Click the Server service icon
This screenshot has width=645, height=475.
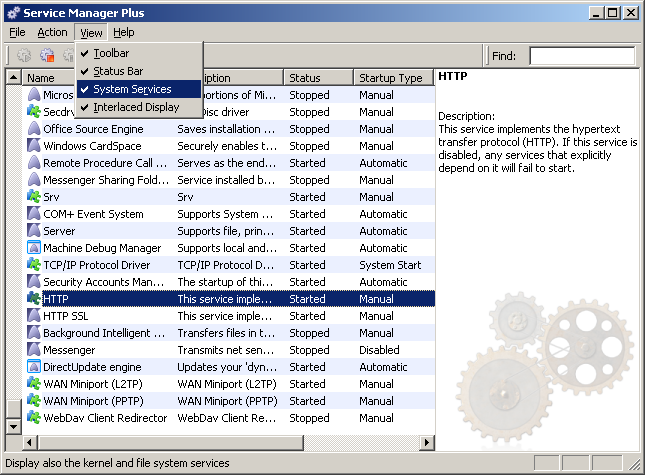34,231
